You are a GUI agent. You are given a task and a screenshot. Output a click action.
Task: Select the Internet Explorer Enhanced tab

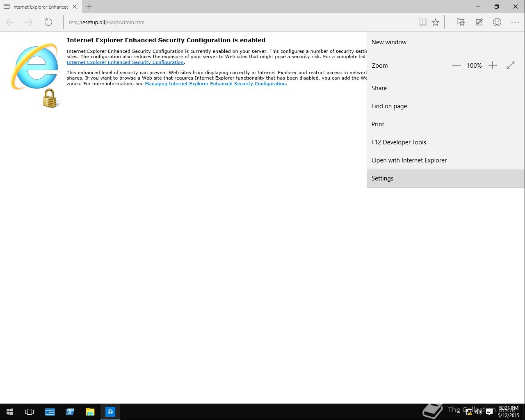[40, 7]
